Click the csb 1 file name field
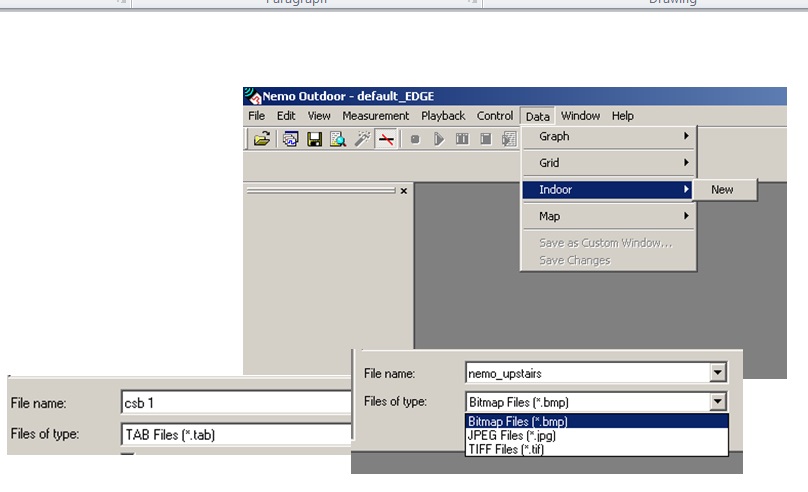Viewport: 808px width, 492px height. [x=237, y=403]
